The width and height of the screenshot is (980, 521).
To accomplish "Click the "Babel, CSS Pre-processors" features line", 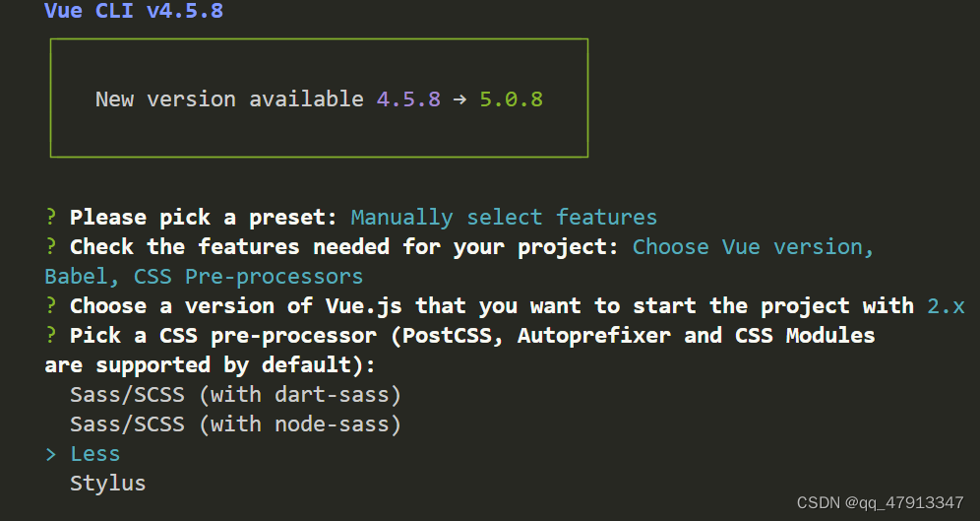I will 204,277.
